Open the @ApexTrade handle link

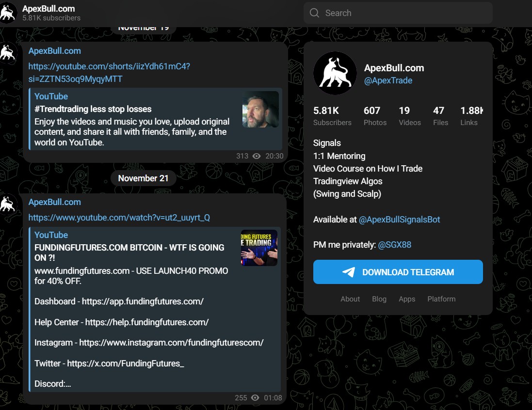tap(388, 80)
